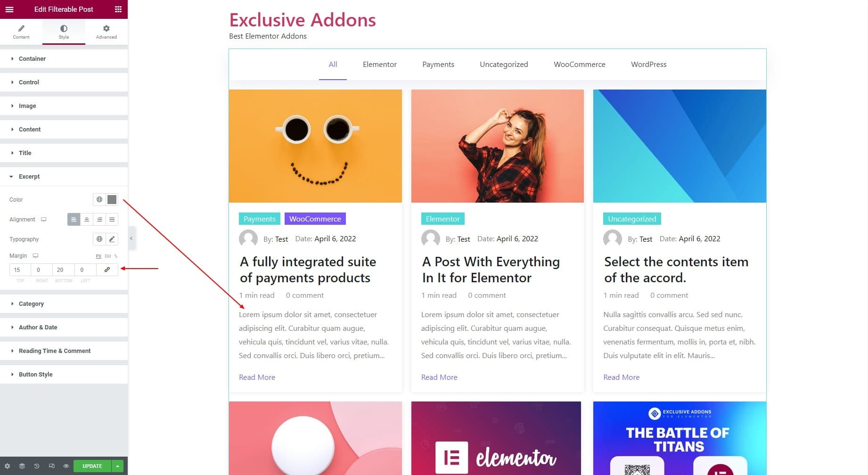The image size is (868, 475).
Task: Filter posts by WooCommerce category
Action: pyautogui.click(x=579, y=64)
